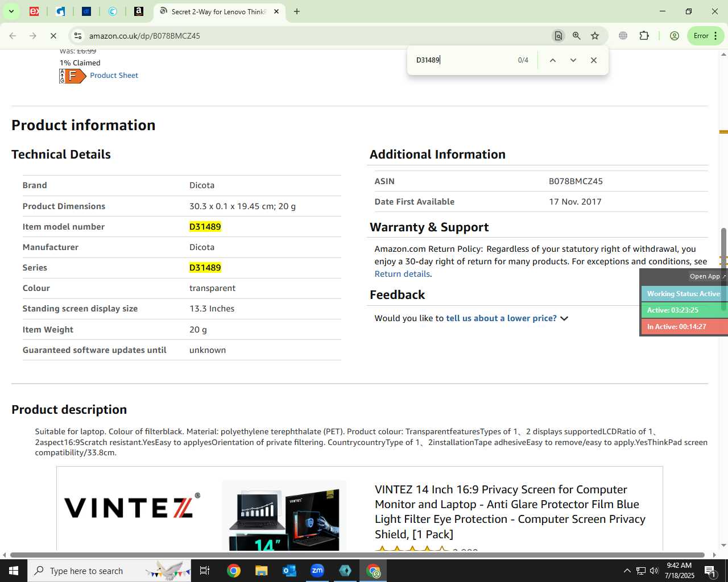Image resolution: width=728 pixels, height=582 pixels.
Task: Open Zoom from the taskbar
Action: pyautogui.click(x=317, y=571)
